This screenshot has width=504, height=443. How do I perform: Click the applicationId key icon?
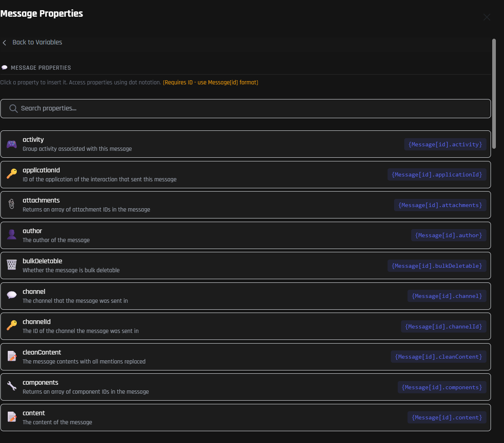[x=12, y=174]
